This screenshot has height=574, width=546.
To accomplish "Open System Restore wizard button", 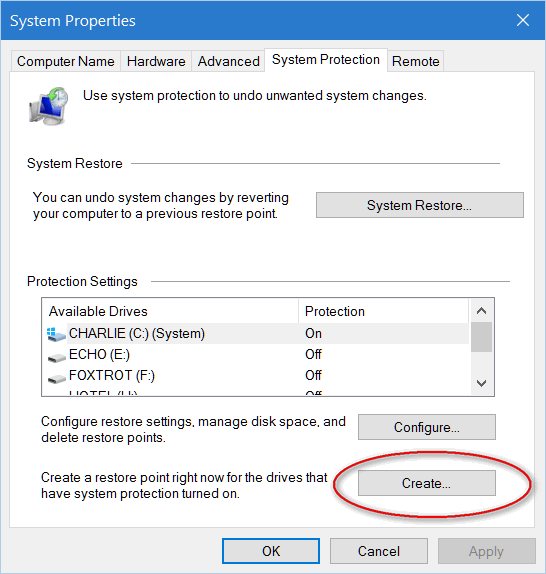I will (420, 205).
